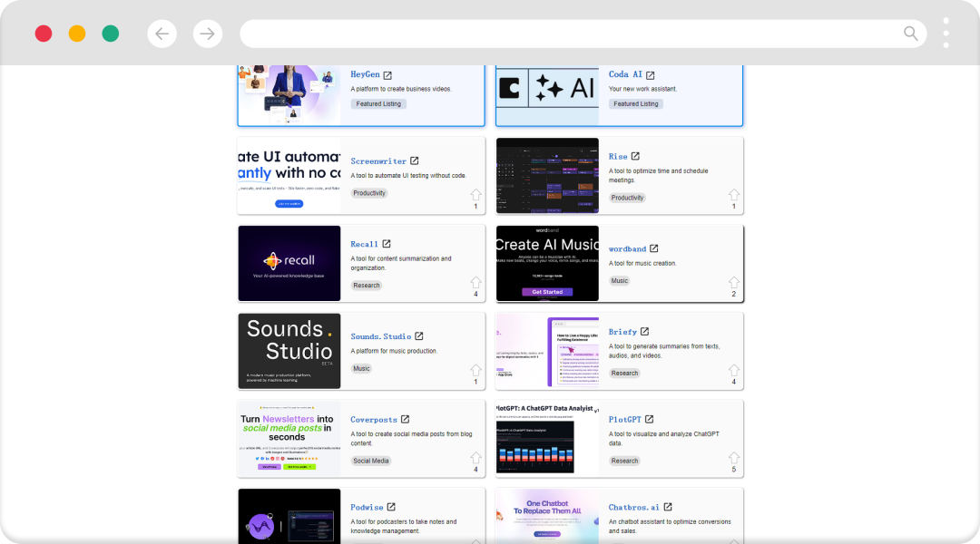980x544 pixels.
Task: Upvote the Screenwriter listing
Action: pos(475,195)
